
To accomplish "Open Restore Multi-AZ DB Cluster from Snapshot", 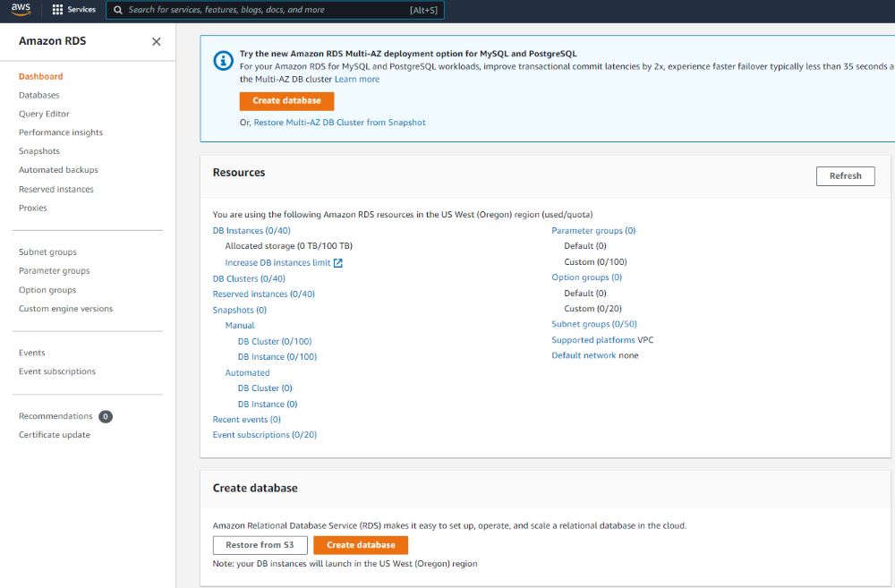I will click(339, 123).
